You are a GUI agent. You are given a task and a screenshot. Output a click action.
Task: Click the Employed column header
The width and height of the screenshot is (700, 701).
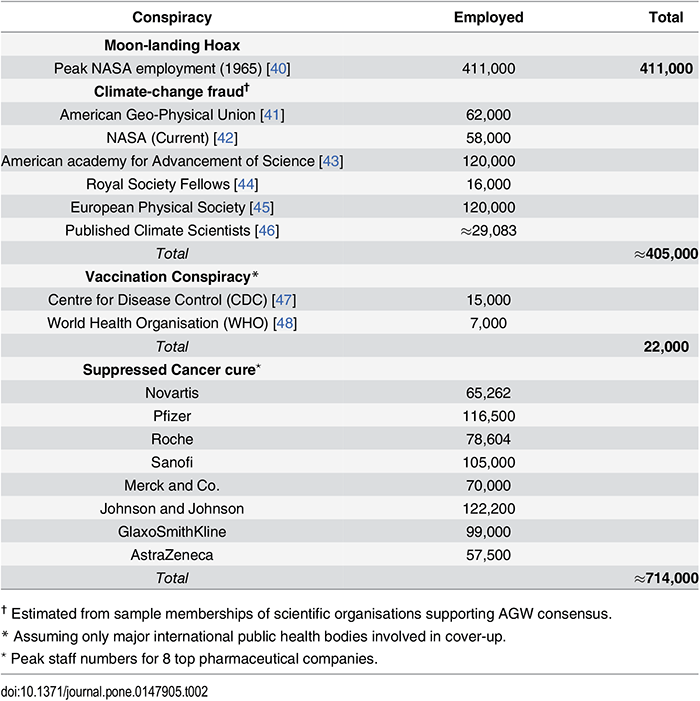488,17
